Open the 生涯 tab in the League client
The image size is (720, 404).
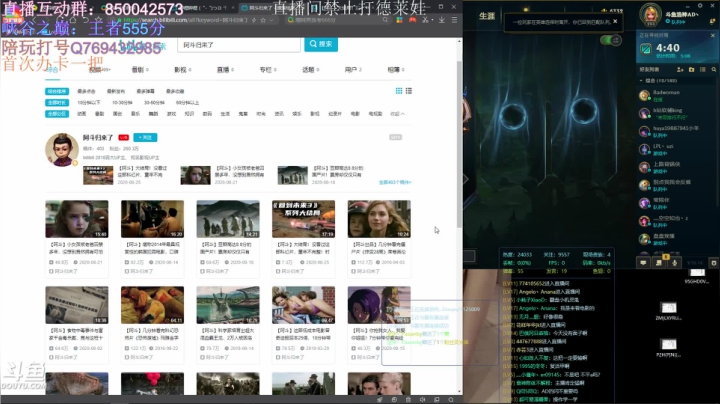point(487,16)
